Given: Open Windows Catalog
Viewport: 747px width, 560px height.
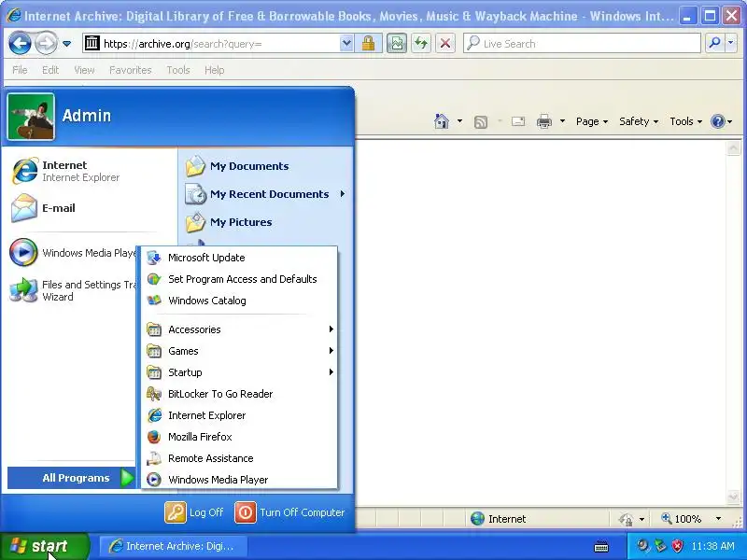Looking at the screenshot, I should tap(240, 301).
